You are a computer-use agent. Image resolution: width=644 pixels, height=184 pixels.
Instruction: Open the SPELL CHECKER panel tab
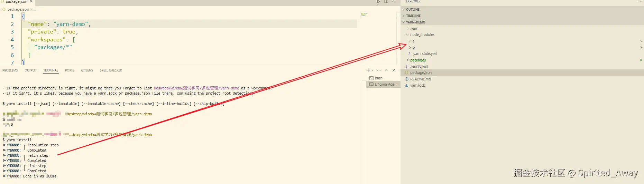click(111, 70)
